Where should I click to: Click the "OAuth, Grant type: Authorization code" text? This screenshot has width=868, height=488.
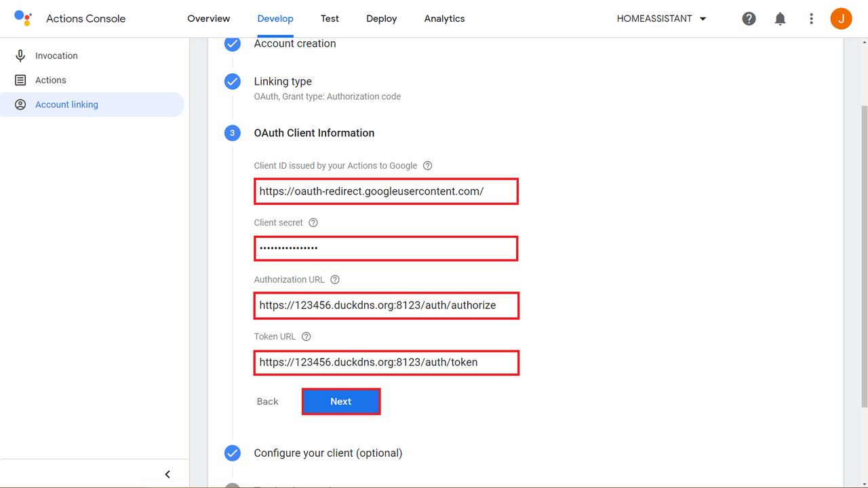coord(328,96)
